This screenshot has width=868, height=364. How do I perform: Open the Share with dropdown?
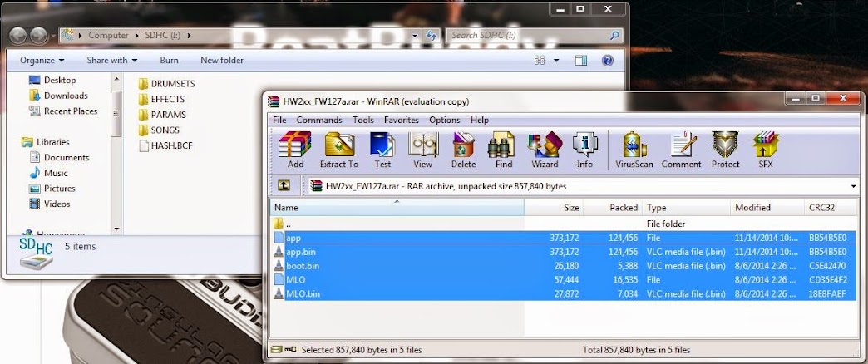point(111,61)
